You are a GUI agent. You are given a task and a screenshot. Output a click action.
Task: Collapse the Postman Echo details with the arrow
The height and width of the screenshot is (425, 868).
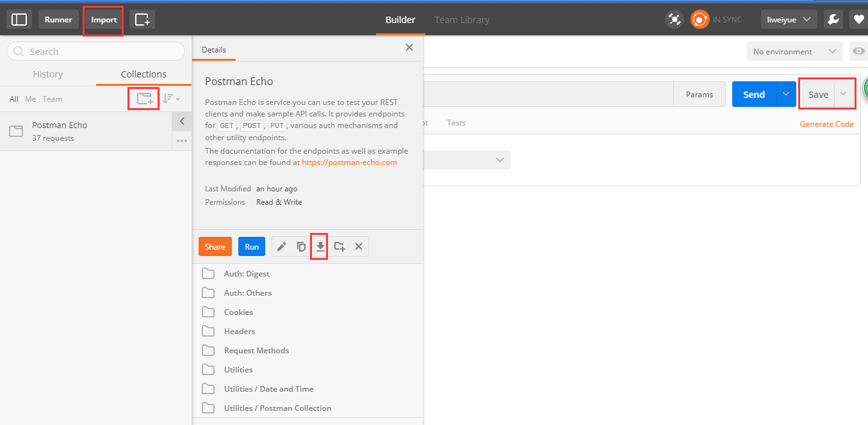pyautogui.click(x=182, y=121)
